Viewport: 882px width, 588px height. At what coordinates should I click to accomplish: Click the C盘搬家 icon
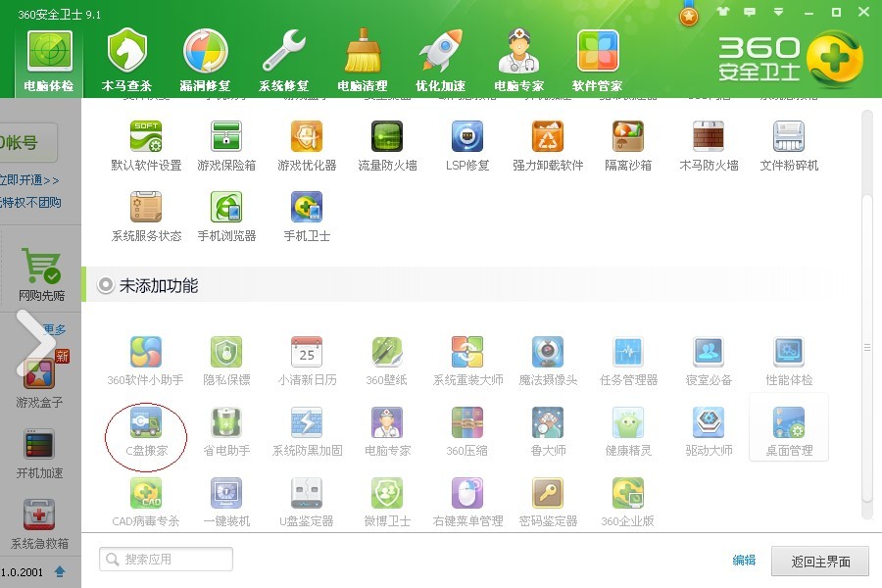coord(146,422)
